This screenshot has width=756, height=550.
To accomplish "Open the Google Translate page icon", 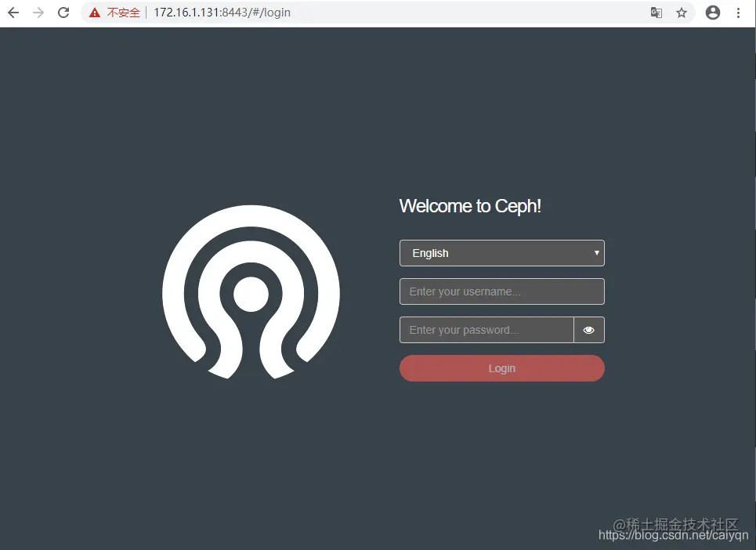I will point(657,13).
